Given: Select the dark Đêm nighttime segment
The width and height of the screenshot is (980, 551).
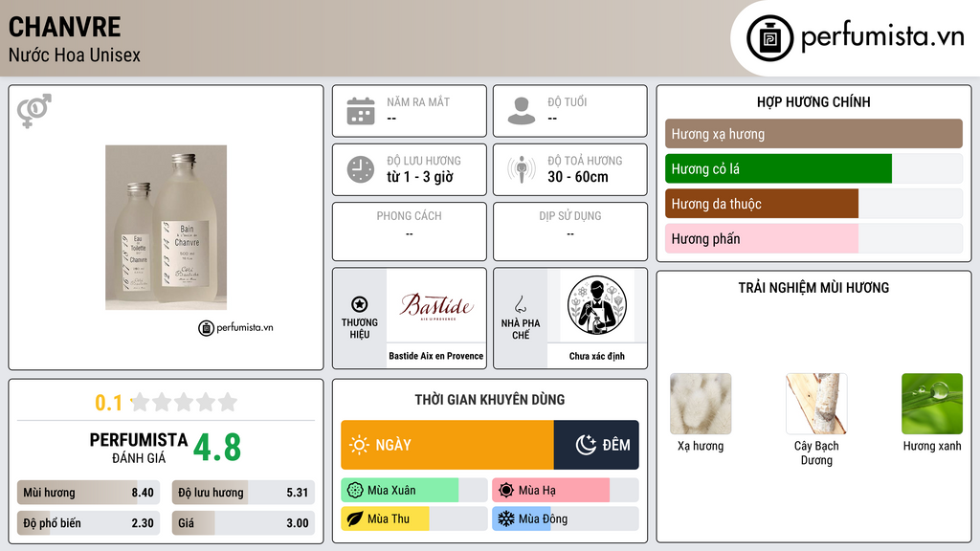Looking at the screenshot, I should coord(596,445).
